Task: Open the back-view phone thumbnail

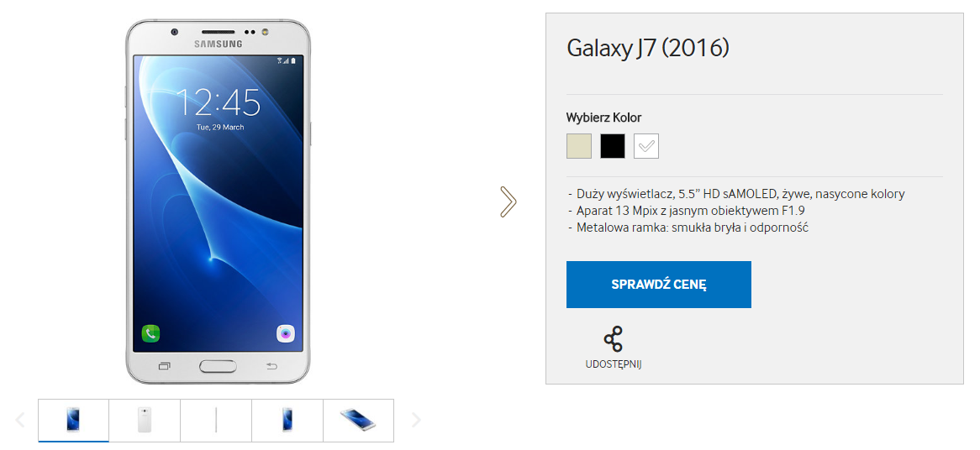Action: pos(145,420)
